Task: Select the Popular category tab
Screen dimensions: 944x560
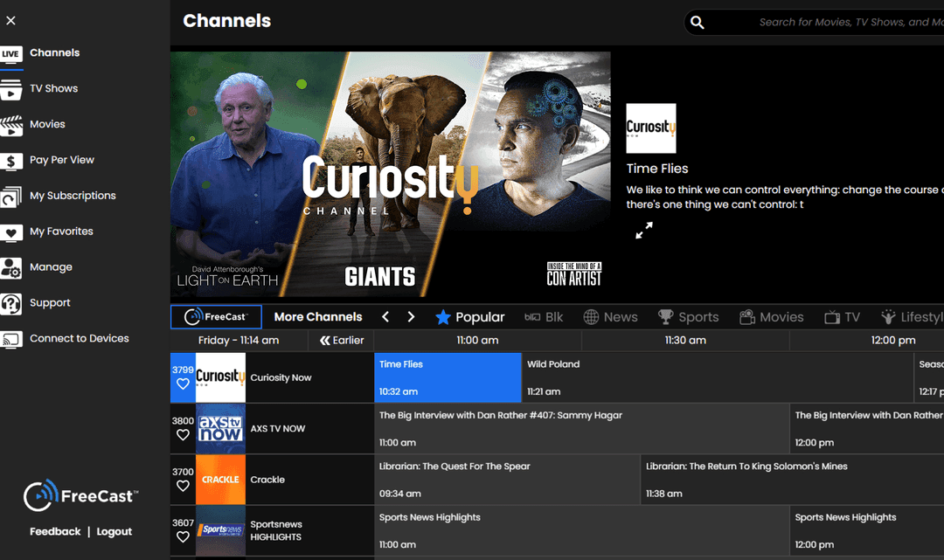Action: [x=469, y=317]
